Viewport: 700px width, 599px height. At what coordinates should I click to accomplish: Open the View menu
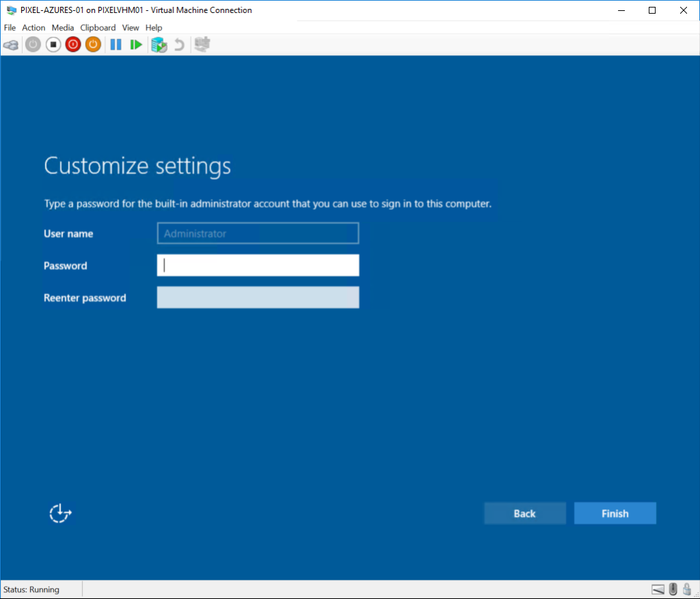(x=131, y=27)
